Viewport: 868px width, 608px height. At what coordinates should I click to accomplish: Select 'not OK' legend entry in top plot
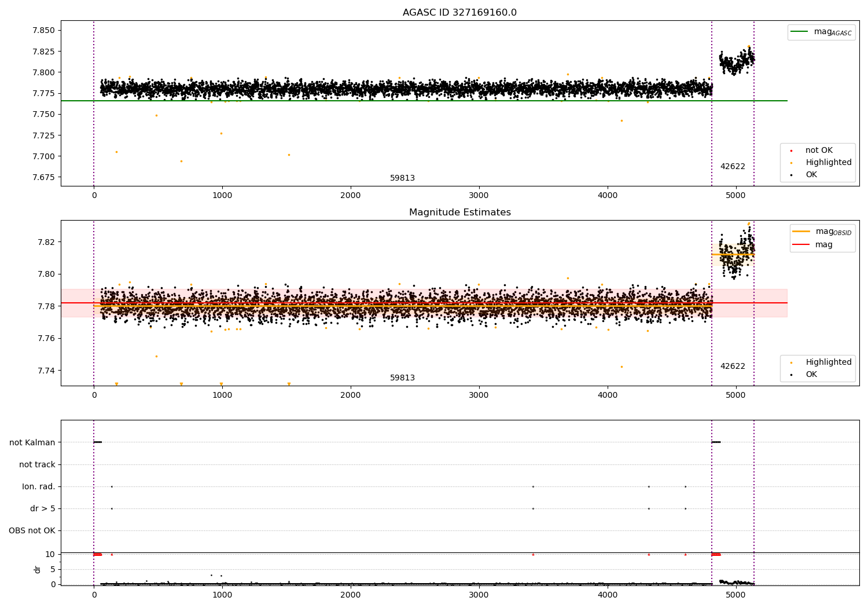pos(811,151)
